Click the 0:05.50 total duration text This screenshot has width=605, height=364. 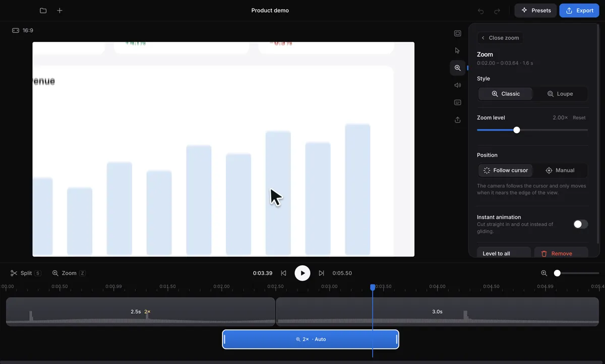[342, 273]
